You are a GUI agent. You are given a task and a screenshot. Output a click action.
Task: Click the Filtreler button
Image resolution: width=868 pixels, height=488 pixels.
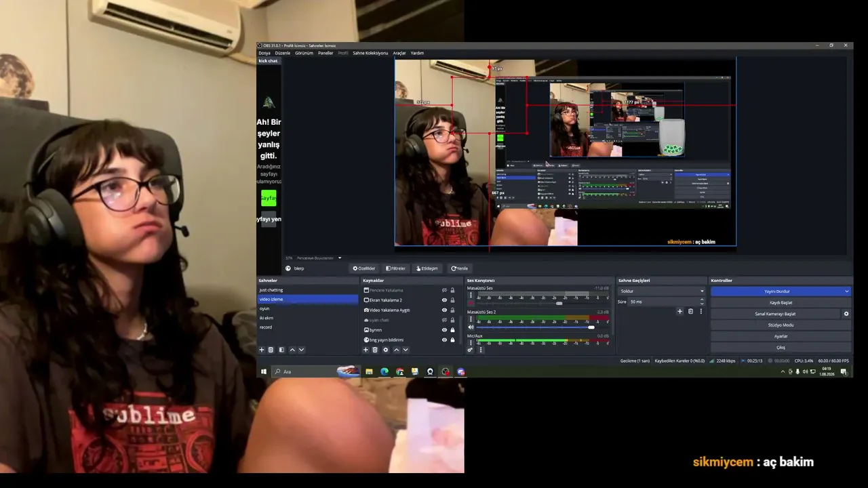(395, 268)
